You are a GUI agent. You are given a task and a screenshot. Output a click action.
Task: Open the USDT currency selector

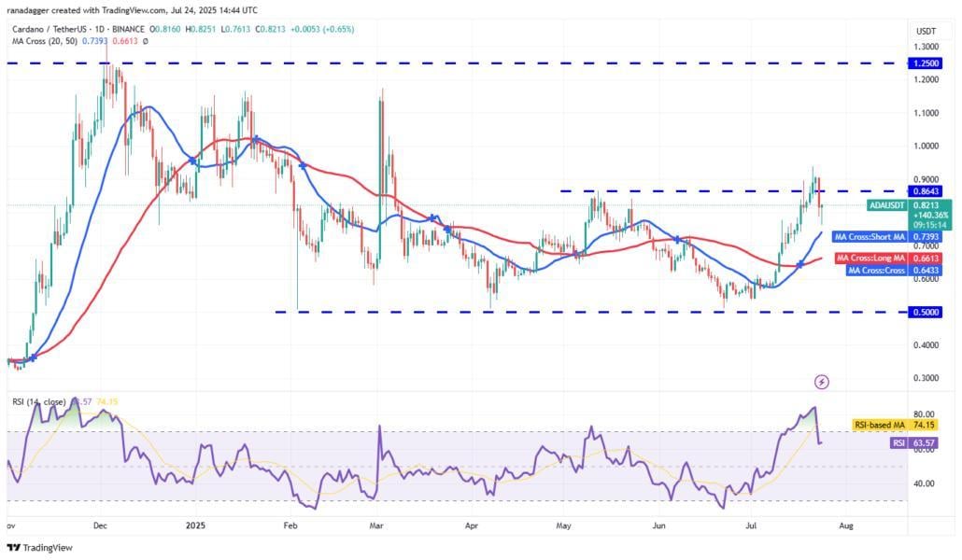click(x=926, y=32)
